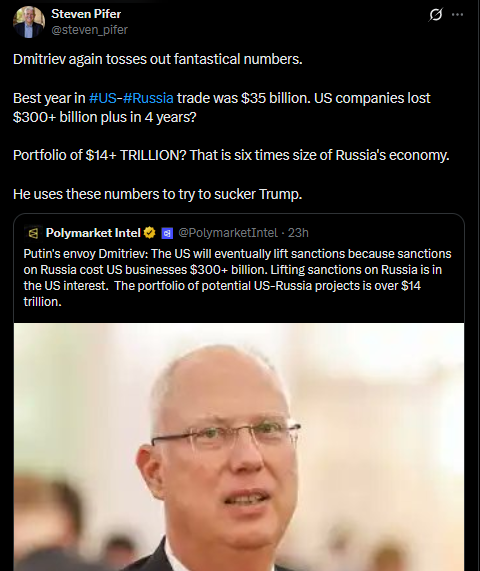
Task: Click the Polymarket Intel display name
Action: coord(93,233)
